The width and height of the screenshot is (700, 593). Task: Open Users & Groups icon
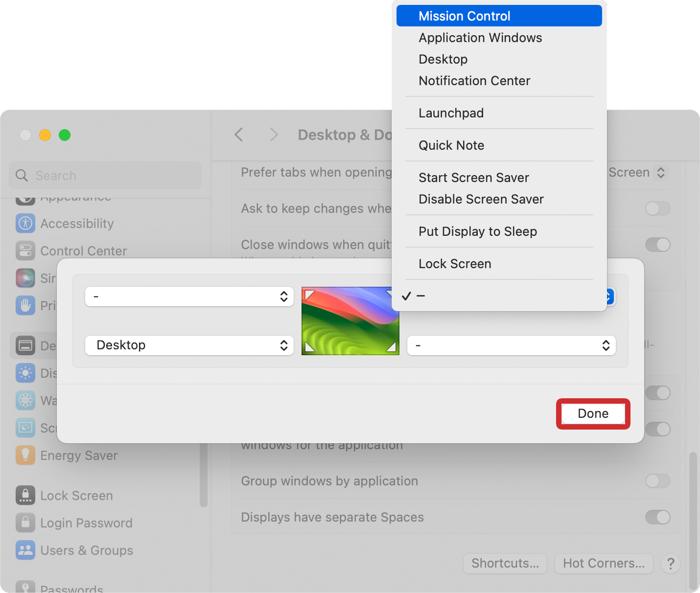pos(25,550)
